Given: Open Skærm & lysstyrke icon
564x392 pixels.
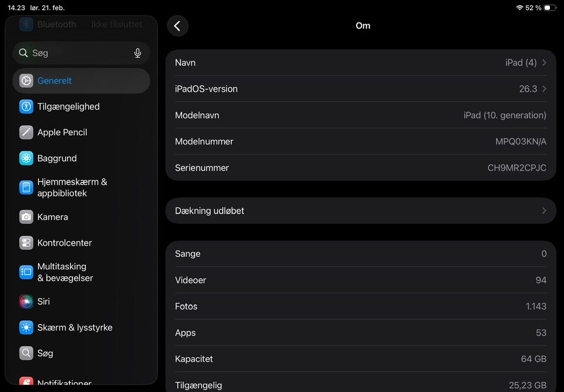Looking at the screenshot, I should pyautogui.click(x=26, y=327).
